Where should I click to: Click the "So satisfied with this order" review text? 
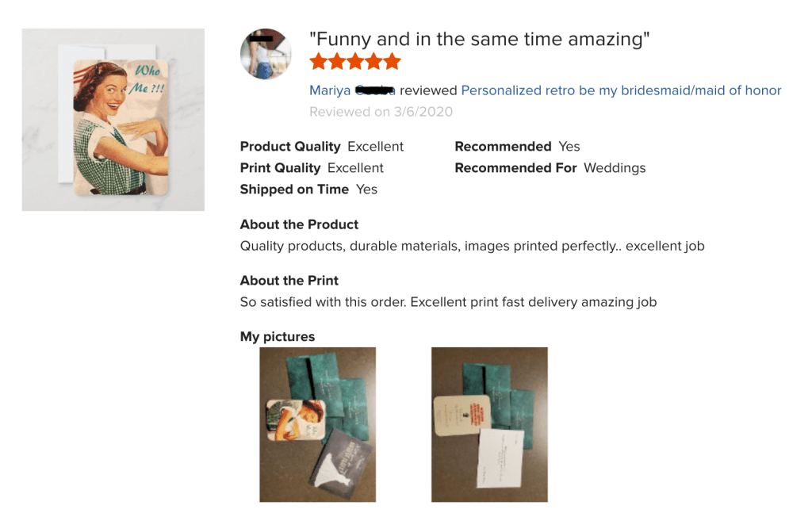pos(448,302)
